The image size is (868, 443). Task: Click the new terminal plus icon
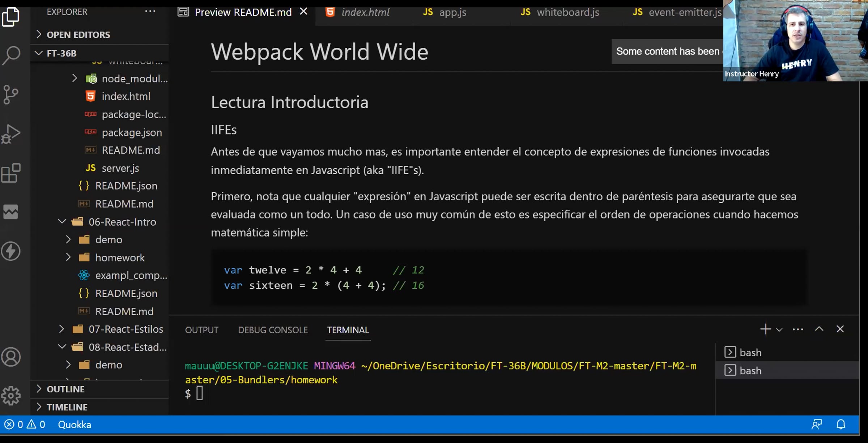tap(765, 329)
